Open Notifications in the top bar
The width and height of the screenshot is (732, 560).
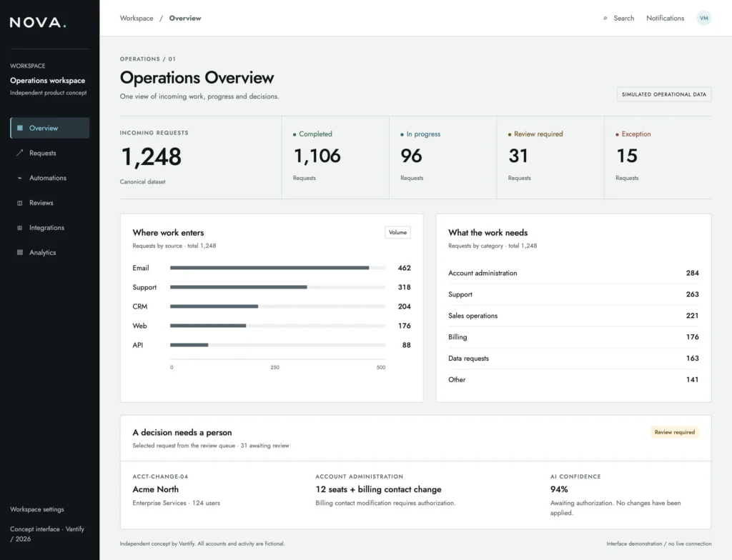[x=666, y=18]
